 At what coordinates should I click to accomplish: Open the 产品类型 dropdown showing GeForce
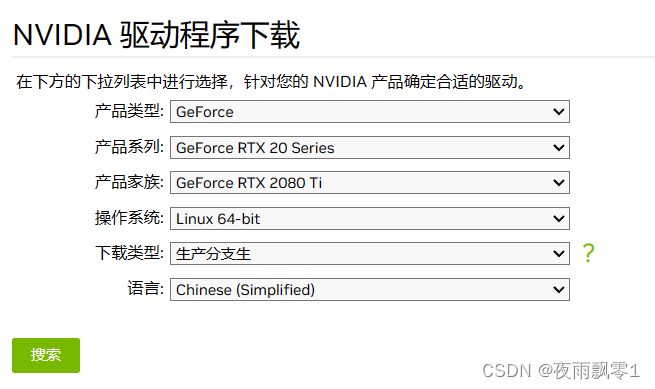coord(370,112)
